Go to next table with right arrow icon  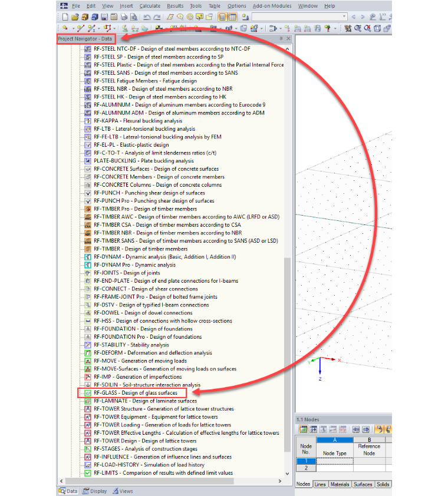(x=365, y=429)
